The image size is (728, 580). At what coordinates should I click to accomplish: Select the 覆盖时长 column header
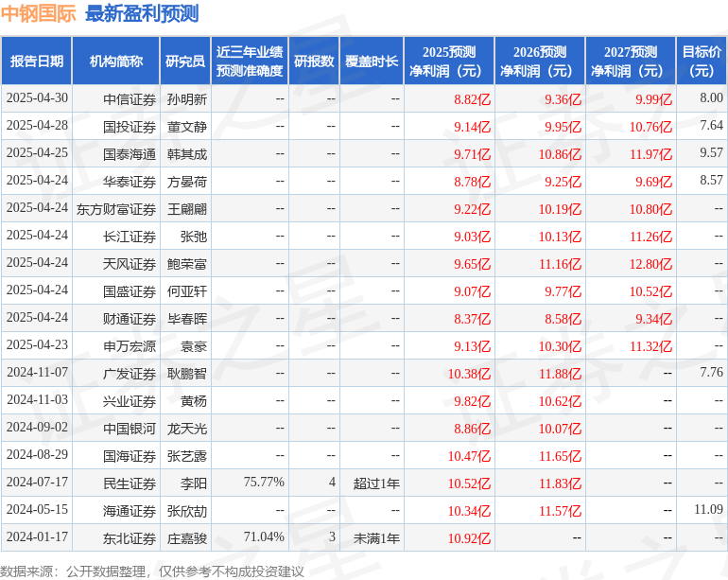coord(372,61)
